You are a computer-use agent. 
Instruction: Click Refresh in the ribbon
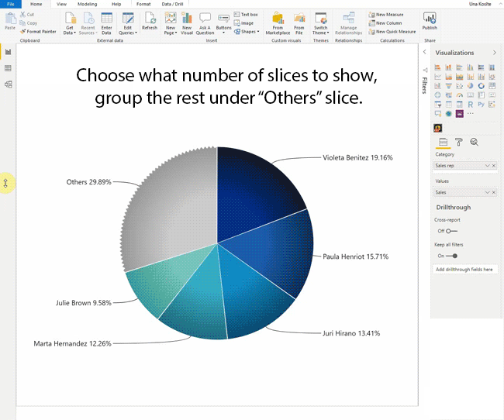(150, 21)
